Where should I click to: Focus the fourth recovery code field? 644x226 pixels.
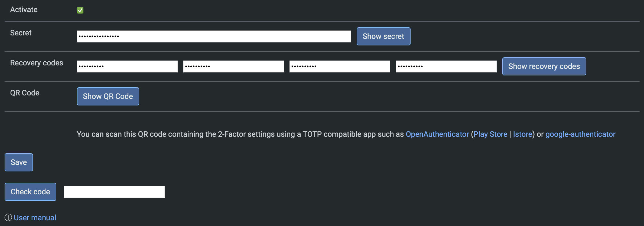point(446,67)
